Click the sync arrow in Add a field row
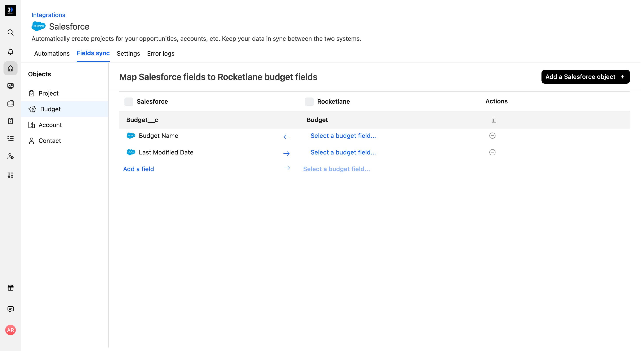This screenshot has width=644, height=351. pyautogui.click(x=287, y=168)
